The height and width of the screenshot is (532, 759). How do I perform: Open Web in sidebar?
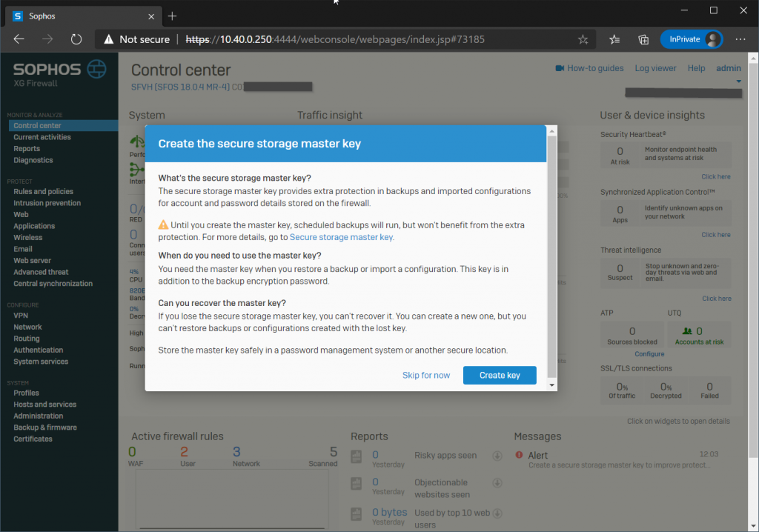(x=21, y=214)
